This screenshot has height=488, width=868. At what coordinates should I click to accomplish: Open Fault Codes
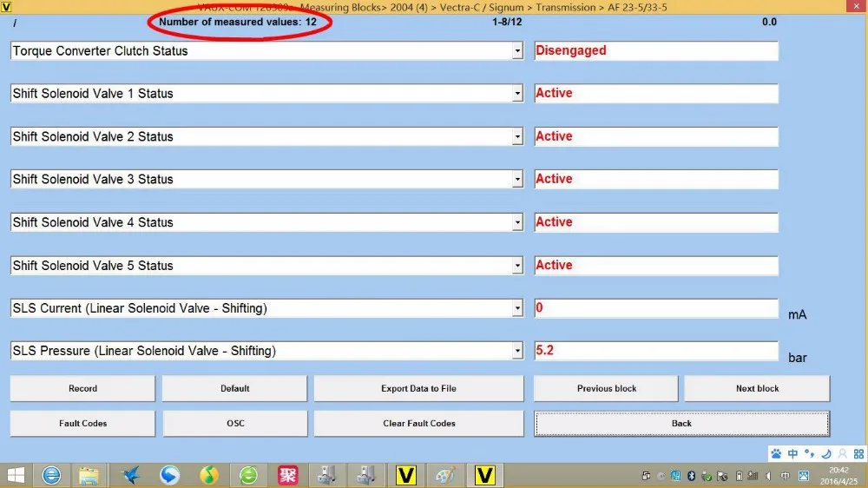point(82,423)
